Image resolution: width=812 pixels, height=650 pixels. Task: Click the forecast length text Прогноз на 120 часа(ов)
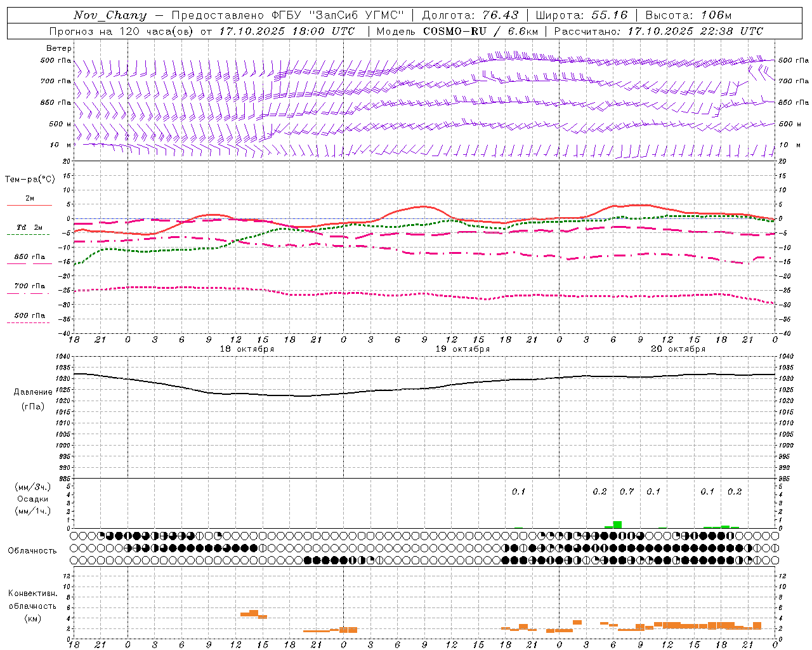point(121,31)
